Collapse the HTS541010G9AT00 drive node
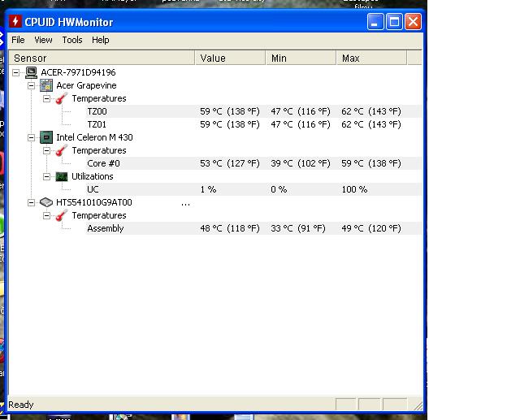The image size is (520, 420). click(x=31, y=202)
